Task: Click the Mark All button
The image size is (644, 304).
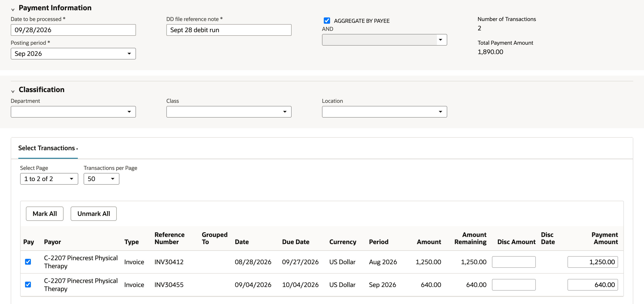Action: 45,214
